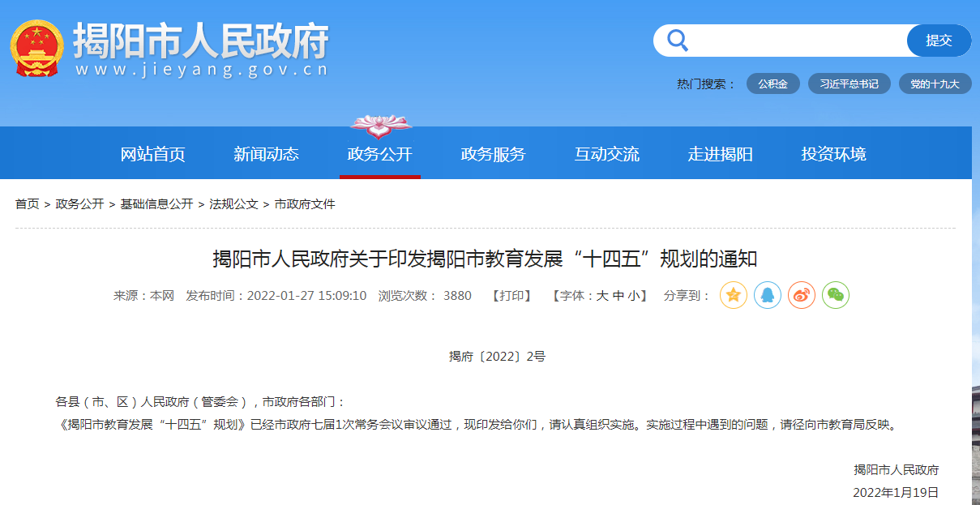Share the notice to WeChat
Viewport: 980px width, 505px height.
pyautogui.click(x=836, y=295)
